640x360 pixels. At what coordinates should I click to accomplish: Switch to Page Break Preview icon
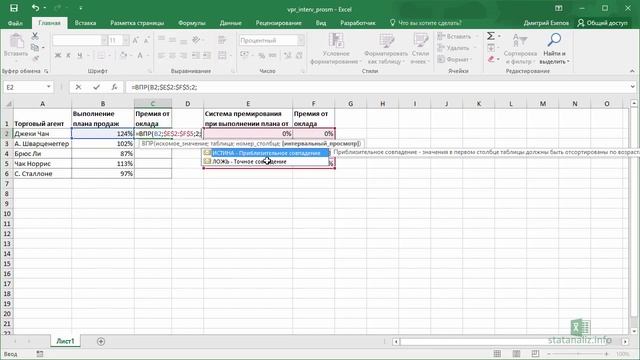click(x=535, y=353)
